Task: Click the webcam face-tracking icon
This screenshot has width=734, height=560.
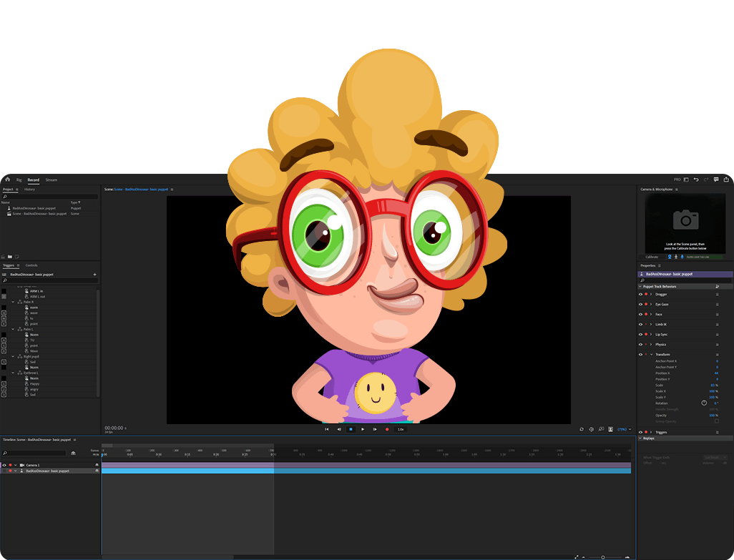Action: click(x=670, y=257)
